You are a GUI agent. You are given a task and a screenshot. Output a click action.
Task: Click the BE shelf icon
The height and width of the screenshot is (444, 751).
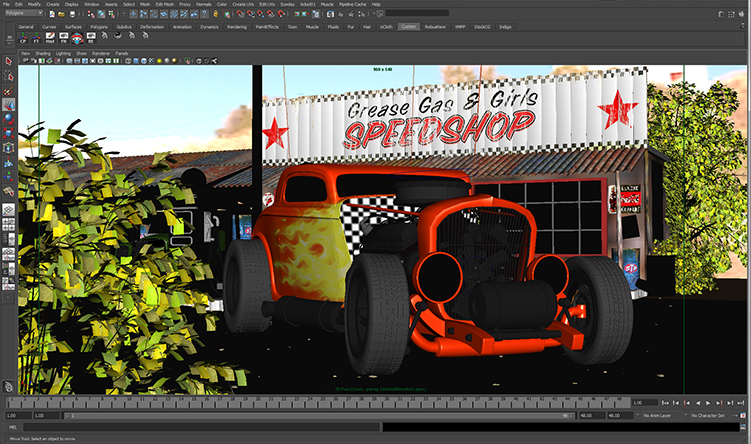[x=91, y=38]
